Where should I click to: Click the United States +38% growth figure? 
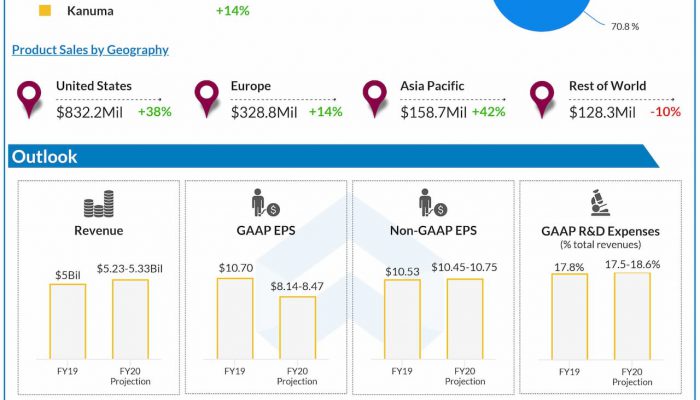click(154, 112)
